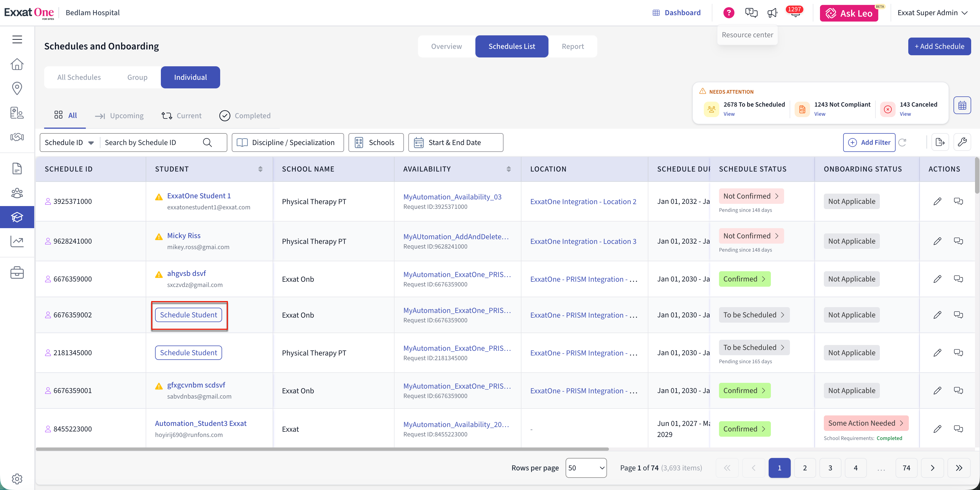Open the ExxatOne Student 1 link
The height and width of the screenshot is (490, 980).
pyautogui.click(x=199, y=196)
